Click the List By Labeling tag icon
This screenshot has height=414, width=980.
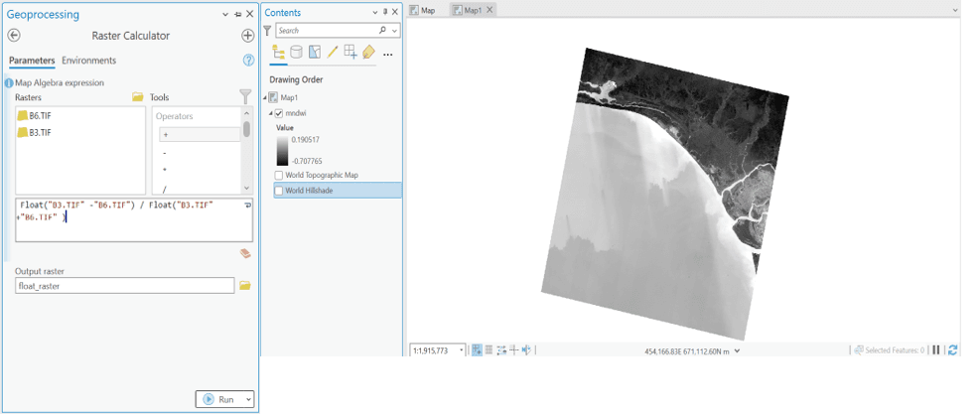tap(368, 53)
